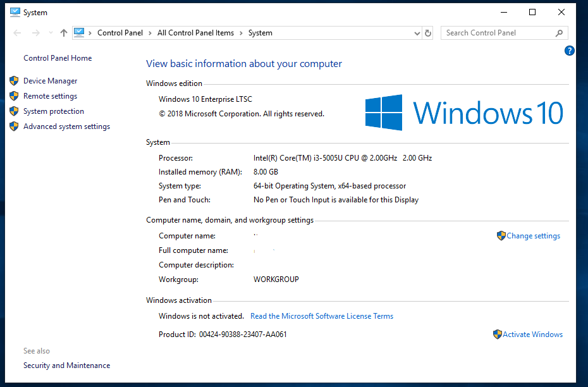Click the shield icon beside Device Manager

[14, 81]
